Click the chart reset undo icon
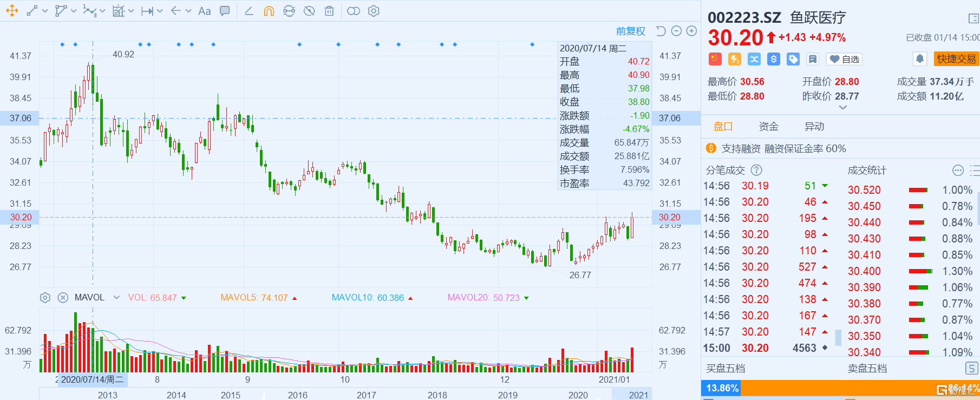Image resolution: width=980 pixels, height=400 pixels. (661, 31)
